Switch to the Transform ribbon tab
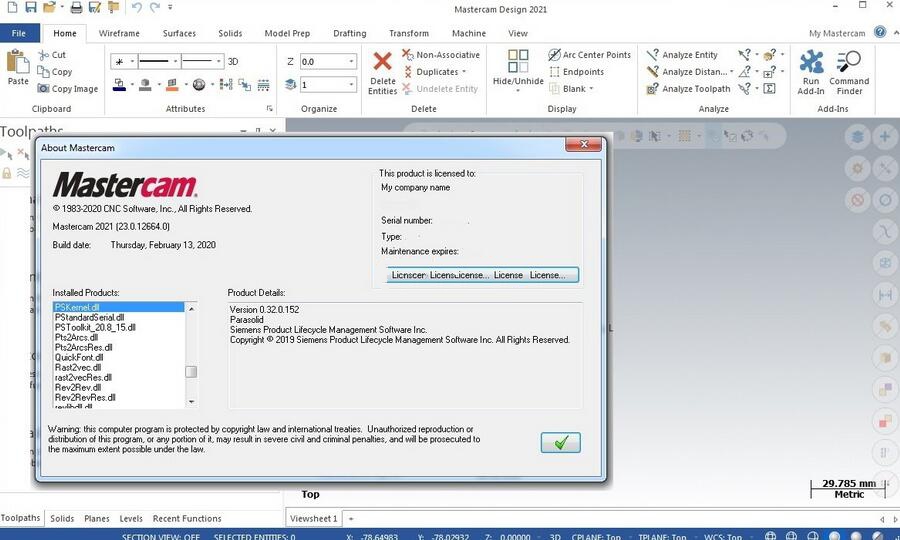 (x=409, y=33)
